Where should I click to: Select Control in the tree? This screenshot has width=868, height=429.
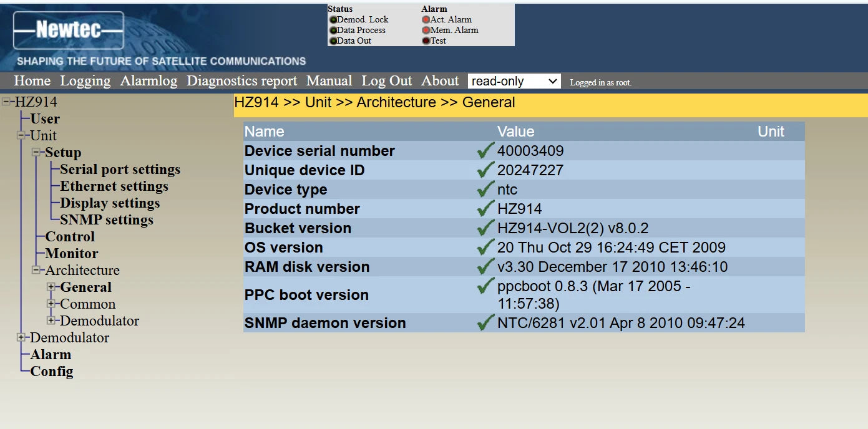70,236
